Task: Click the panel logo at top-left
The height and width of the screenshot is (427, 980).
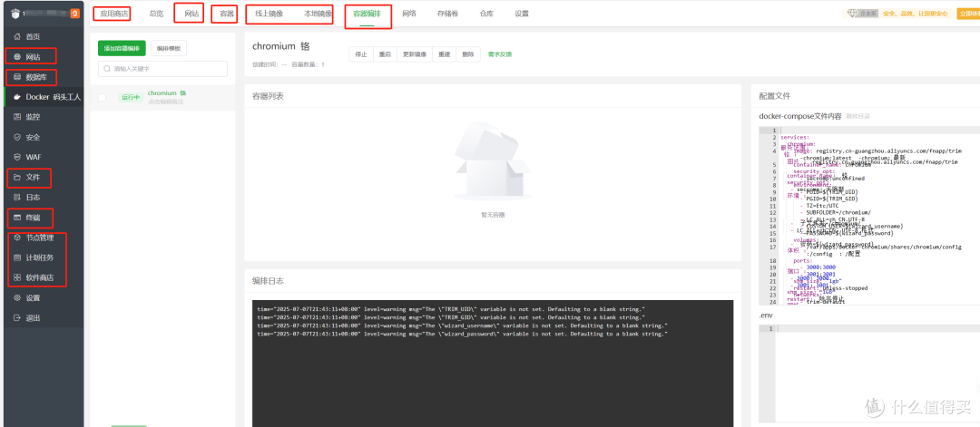Action: click(15, 14)
